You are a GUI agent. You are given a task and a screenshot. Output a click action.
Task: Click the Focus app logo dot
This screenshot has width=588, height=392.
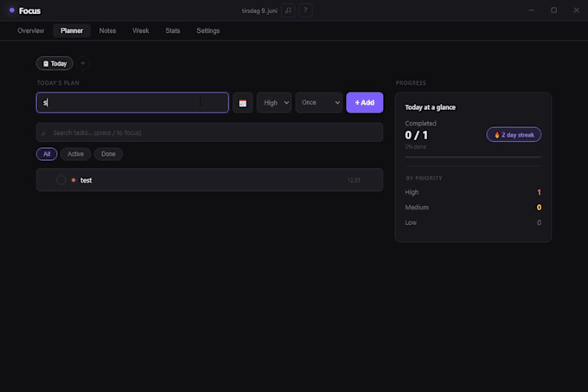12,10
